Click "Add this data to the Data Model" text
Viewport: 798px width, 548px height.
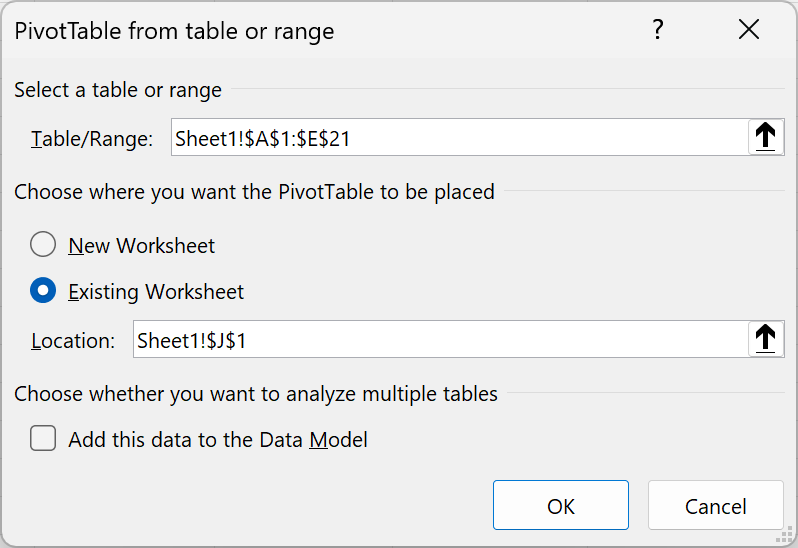pyautogui.click(x=218, y=439)
